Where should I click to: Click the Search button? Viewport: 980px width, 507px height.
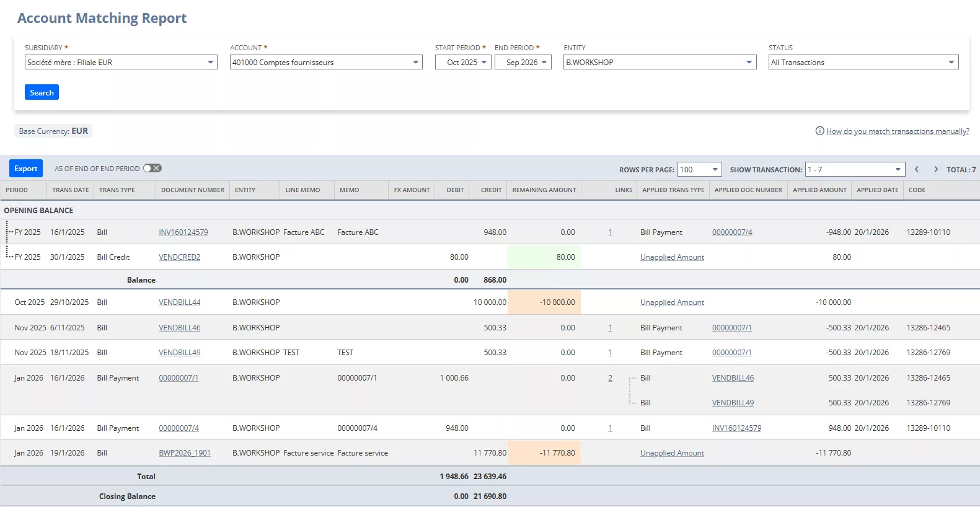(x=42, y=92)
